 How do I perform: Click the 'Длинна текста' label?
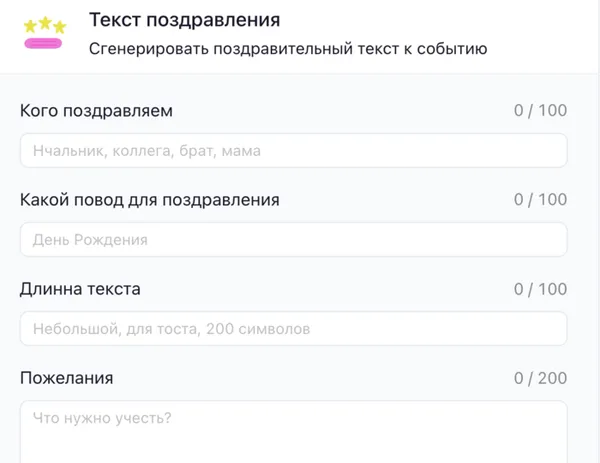(x=80, y=289)
